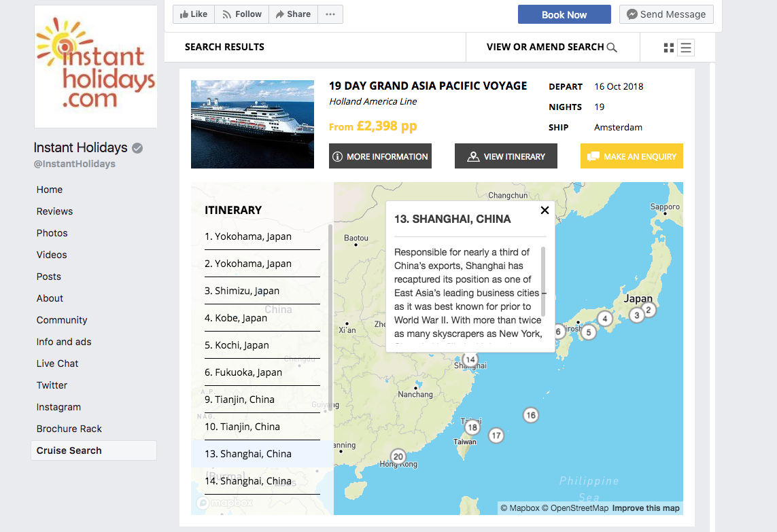Switch results to list view
777x532 pixels.
coord(686,48)
